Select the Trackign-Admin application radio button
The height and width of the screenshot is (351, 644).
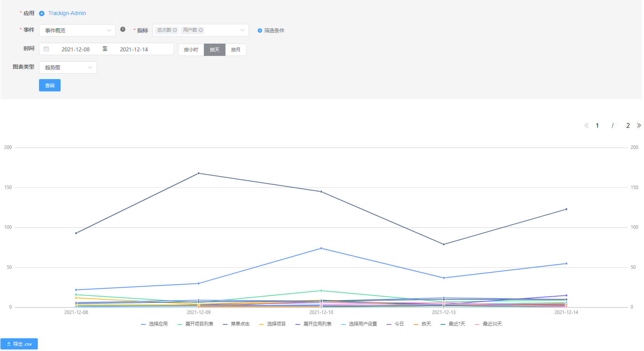pyautogui.click(x=42, y=13)
